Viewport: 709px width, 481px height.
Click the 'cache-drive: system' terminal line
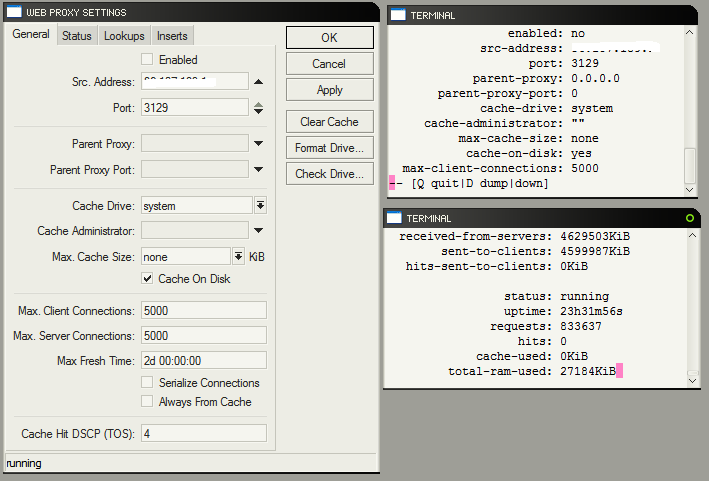[x=547, y=108]
